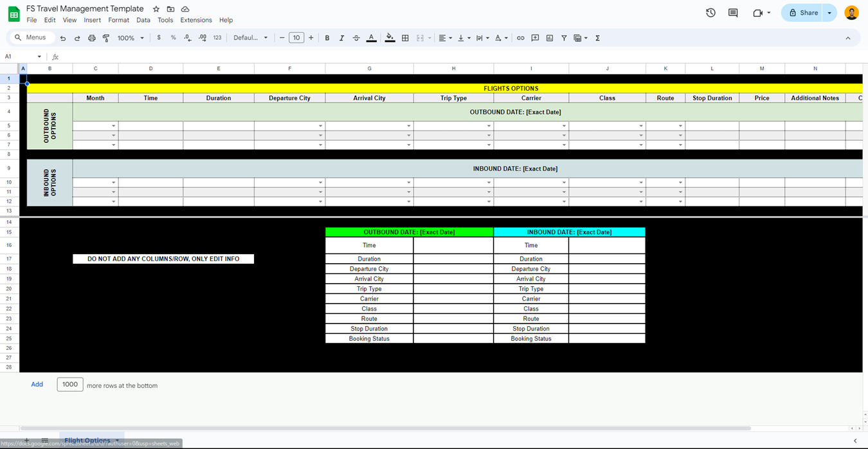Open the Name box dropdown arrow
This screenshot has height=449, width=868.
(x=39, y=57)
